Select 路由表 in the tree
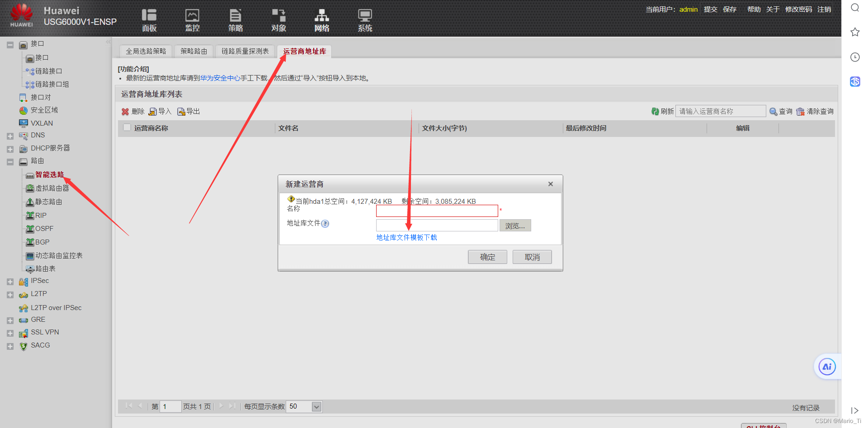 45,269
